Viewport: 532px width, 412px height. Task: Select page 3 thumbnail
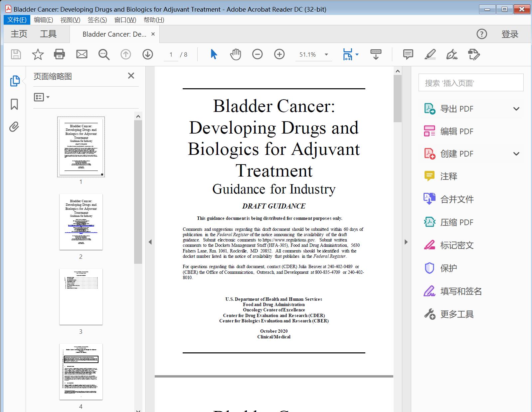[x=81, y=297]
